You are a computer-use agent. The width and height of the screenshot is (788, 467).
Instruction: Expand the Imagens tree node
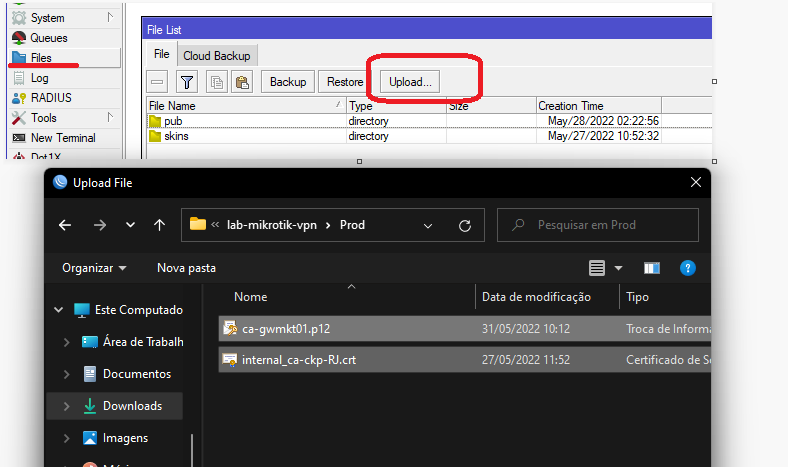[66, 438]
